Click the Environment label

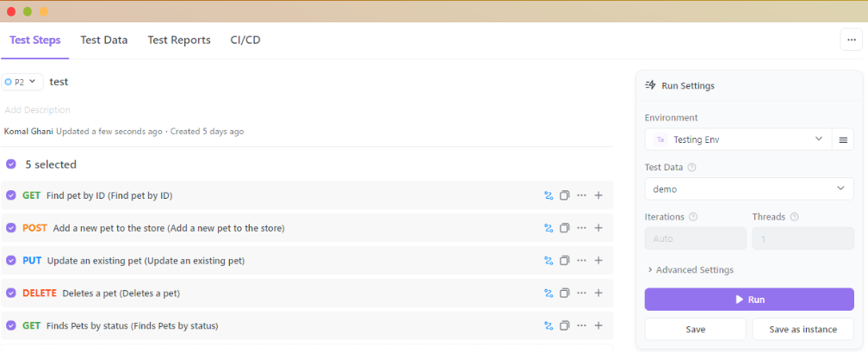pyautogui.click(x=672, y=117)
